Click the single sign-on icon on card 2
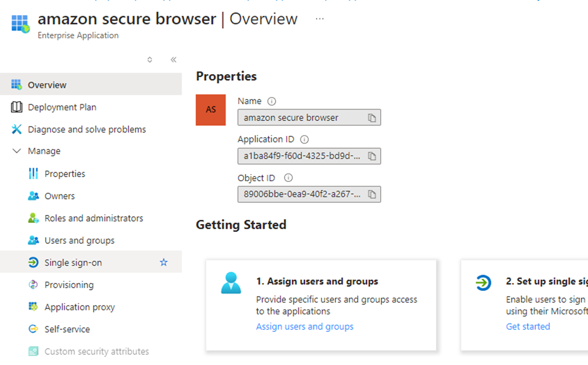This screenshot has width=588, height=365. (484, 282)
